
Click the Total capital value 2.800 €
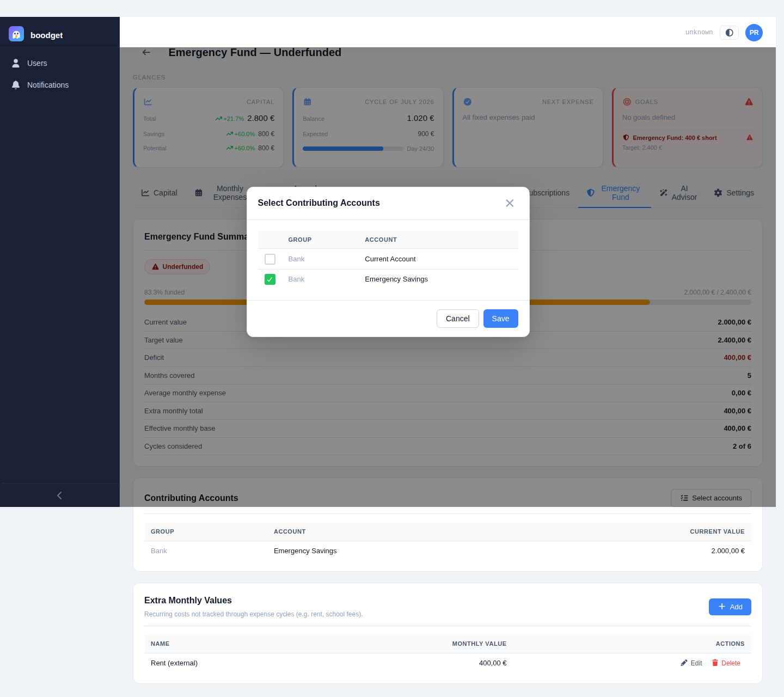point(261,118)
